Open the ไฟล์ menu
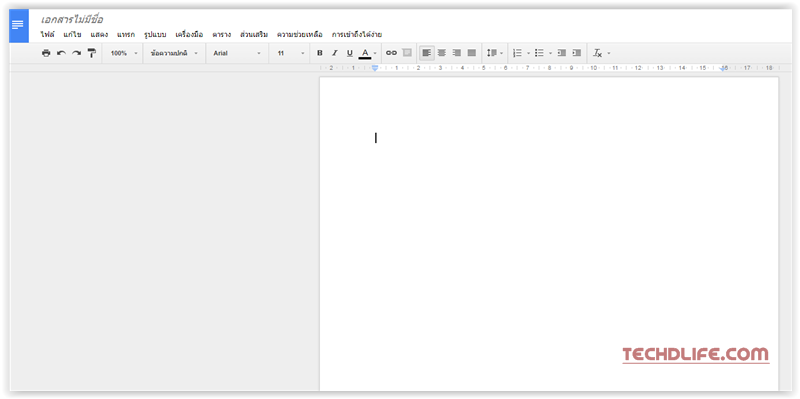This screenshot has width=800, height=399. pos(48,35)
